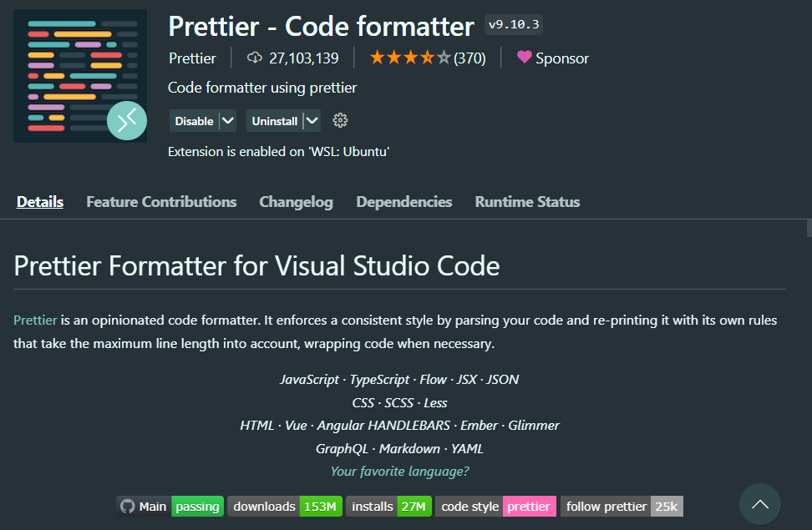Disable the Prettier extension
812x530 pixels.
pyautogui.click(x=194, y=121)
